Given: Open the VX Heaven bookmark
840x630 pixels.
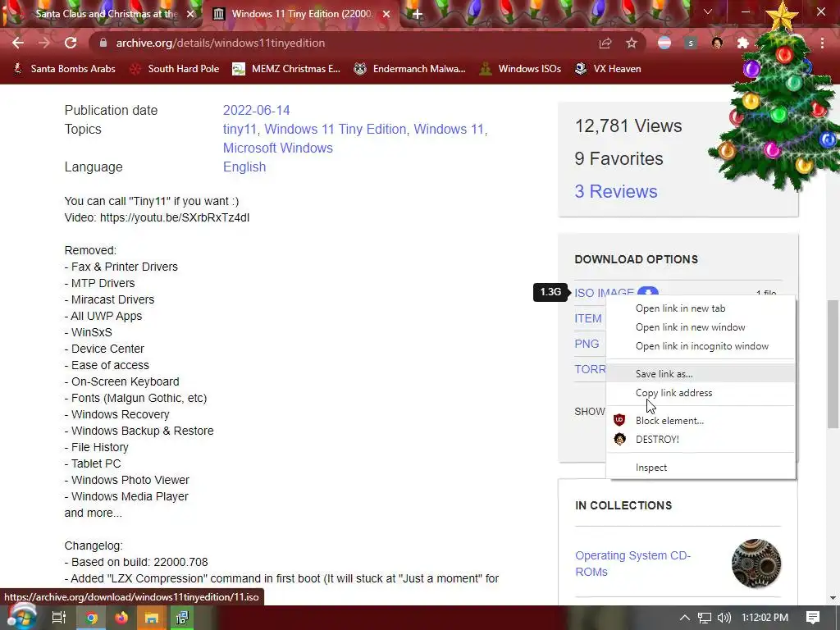Looking at the screenshot, I should pyautogui.click(x=608, y=69).
